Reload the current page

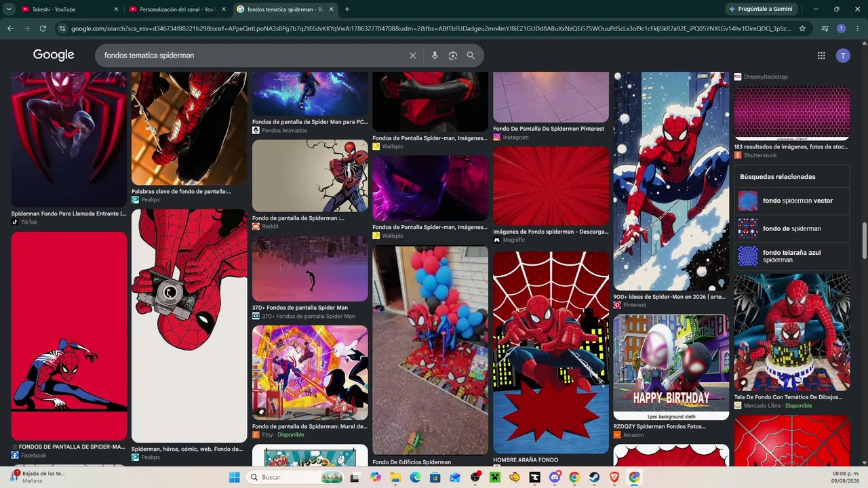pos(43,28)
